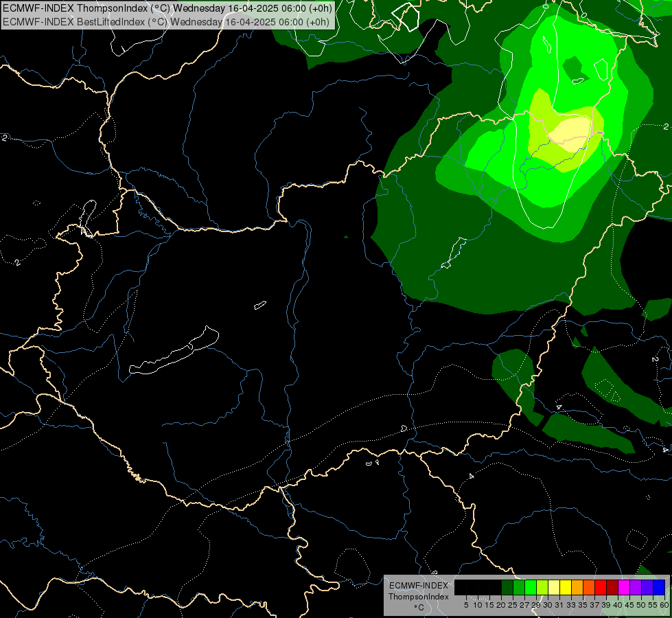Click the bright green 27–29 legend swatch

pyautogui.click(x=531, y=587)
